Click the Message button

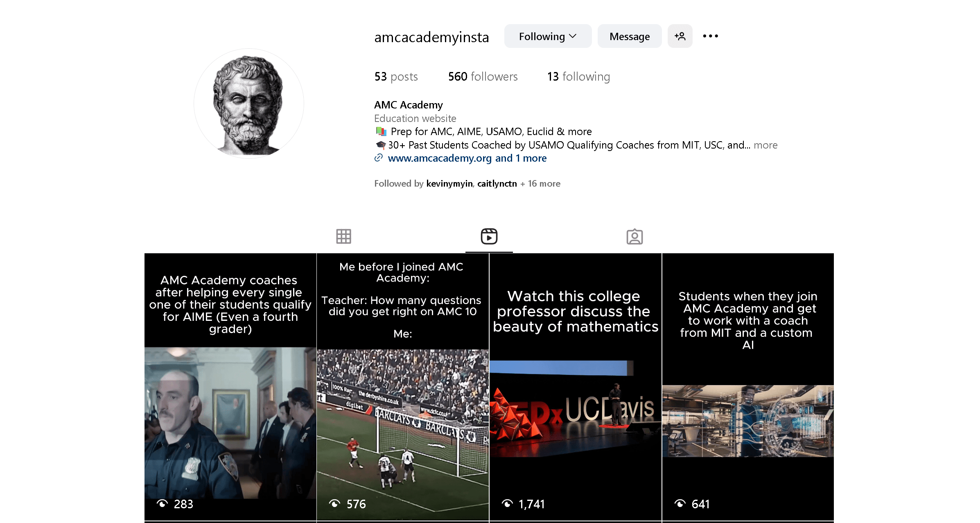(630, 36)
